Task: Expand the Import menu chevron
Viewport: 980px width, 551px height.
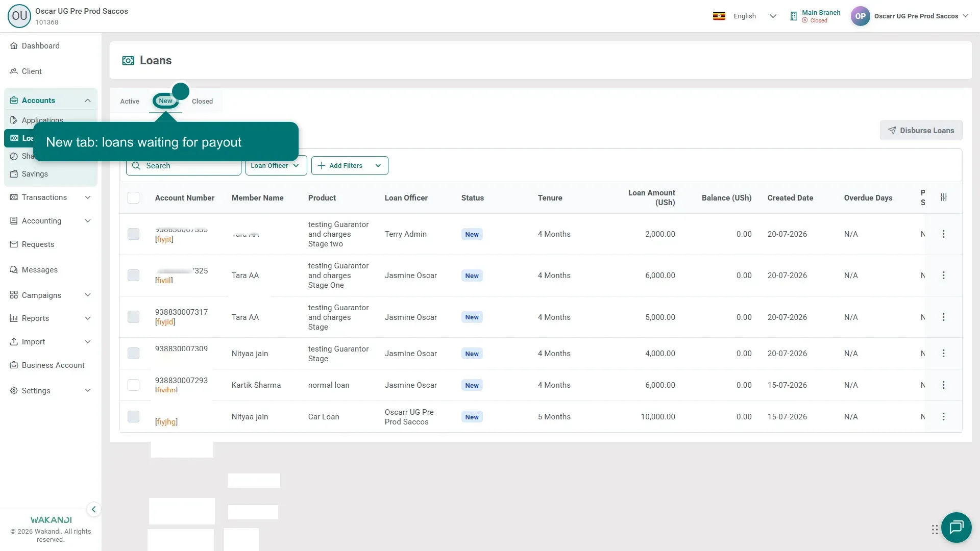Action: point(88,342)
